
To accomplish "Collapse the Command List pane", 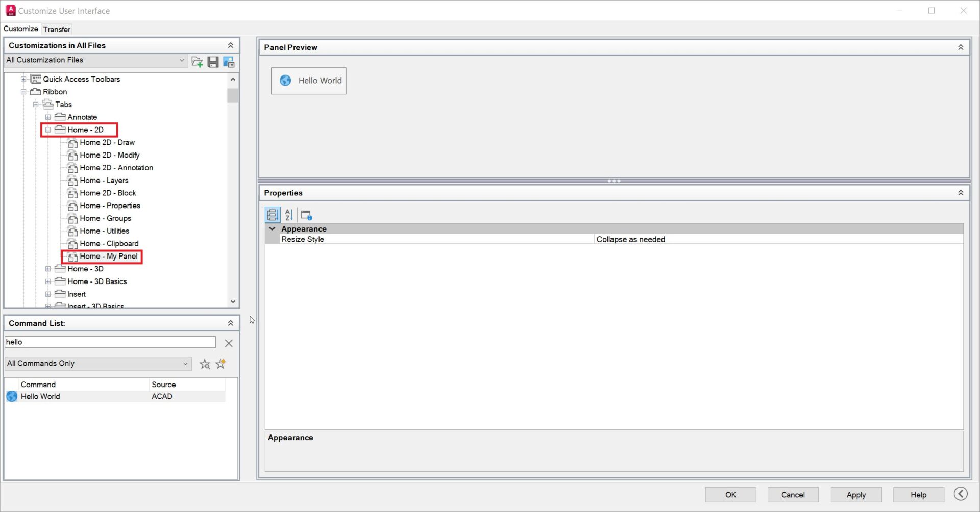I will click(231, 323).
